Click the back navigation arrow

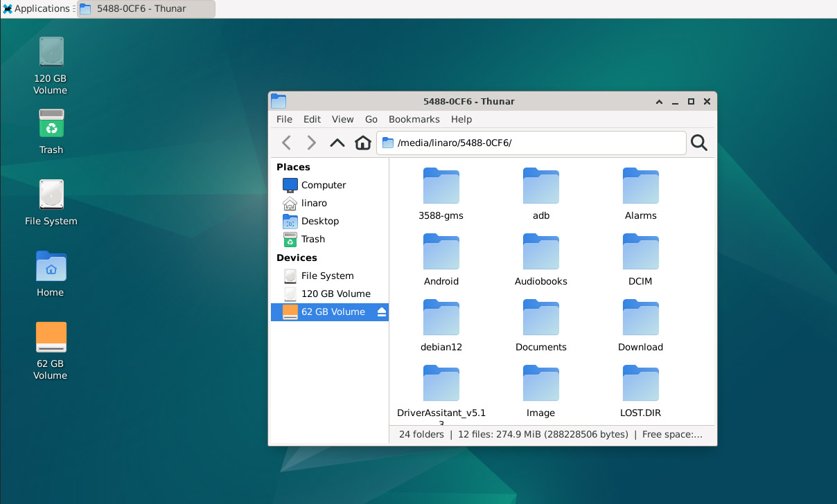(286, 143)
